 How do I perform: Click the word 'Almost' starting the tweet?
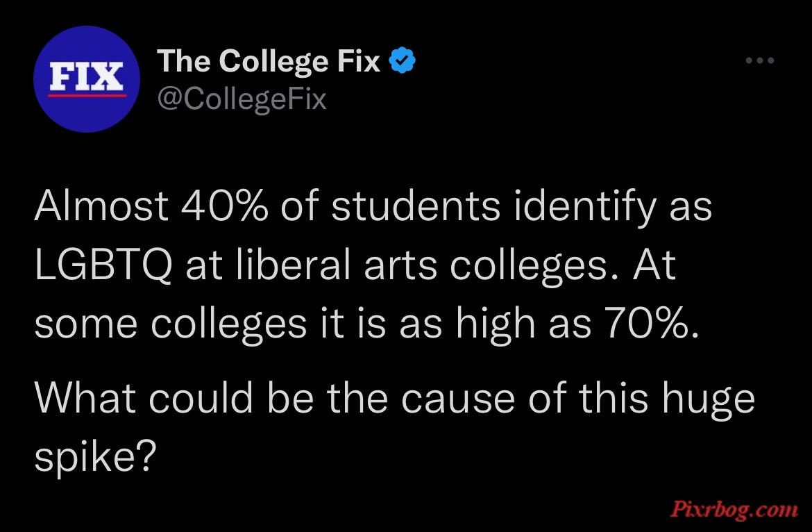[101, 205]
